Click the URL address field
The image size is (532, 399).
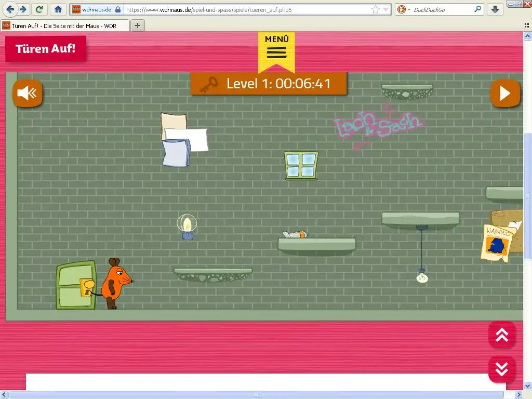248,10
